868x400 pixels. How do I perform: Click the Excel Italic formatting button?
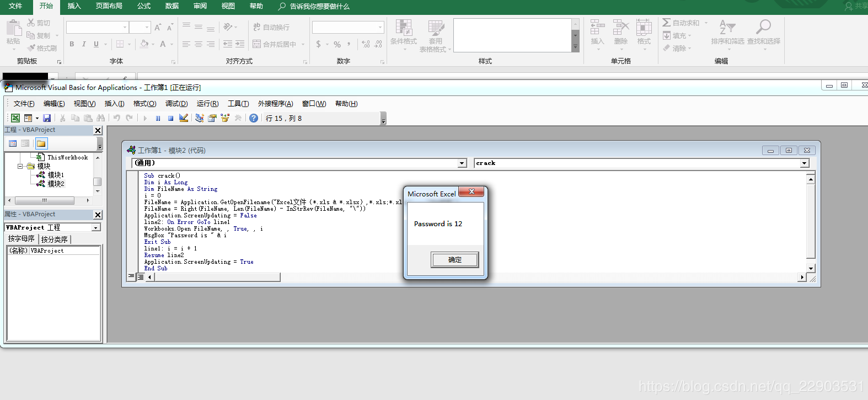(84, 44)
